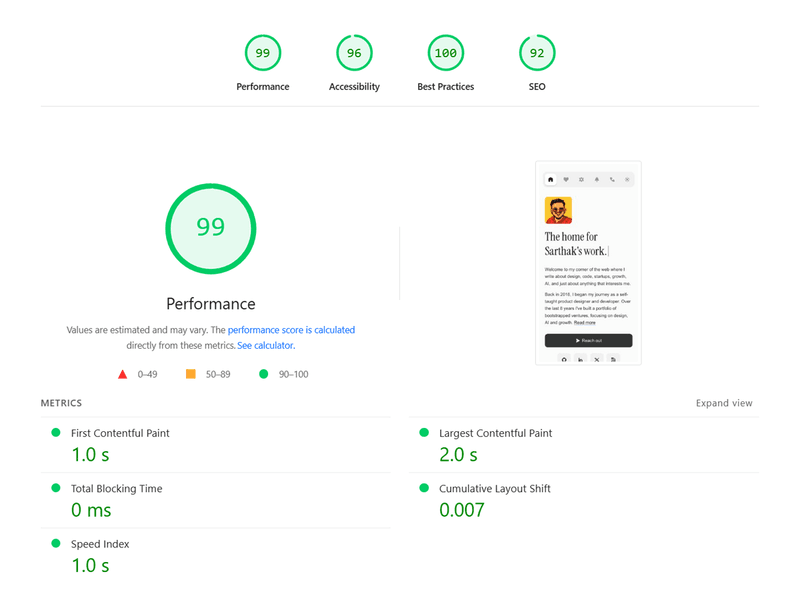Click the green dot beside Total Blocking Time
The width and height of the screenshot is (800, 600).
click(x=57, y=488)
